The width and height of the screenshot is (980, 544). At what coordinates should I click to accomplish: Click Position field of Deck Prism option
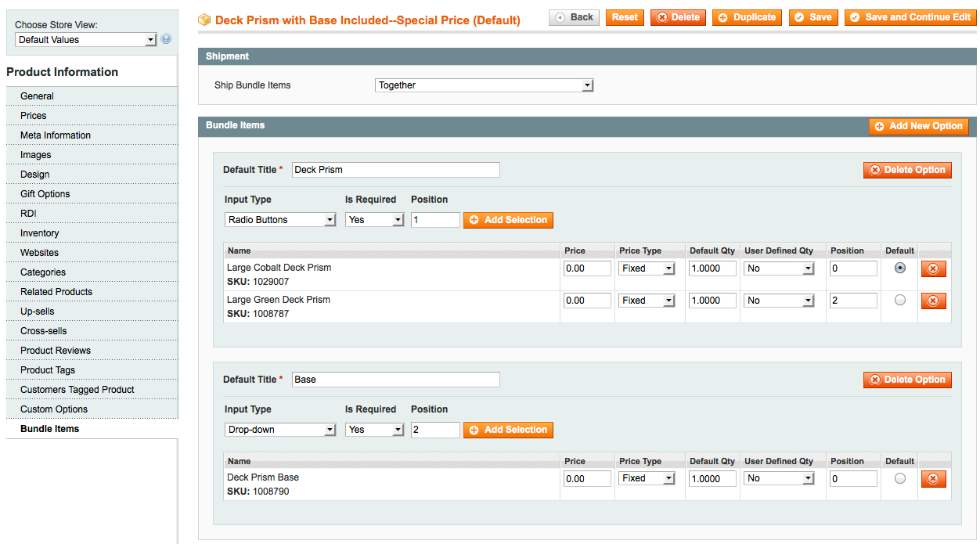click(x=435, y=220)
